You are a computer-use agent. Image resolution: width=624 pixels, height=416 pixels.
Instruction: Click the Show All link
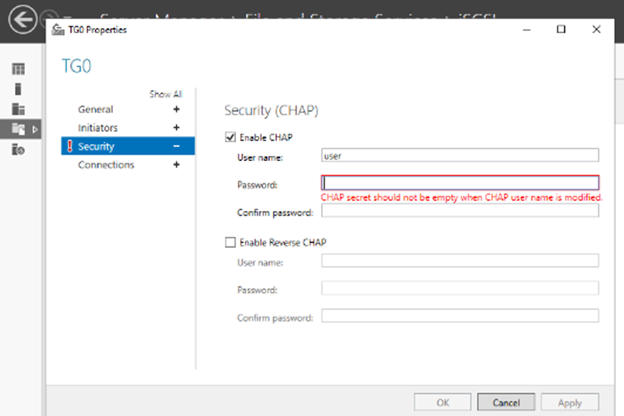tap(165, 94)
